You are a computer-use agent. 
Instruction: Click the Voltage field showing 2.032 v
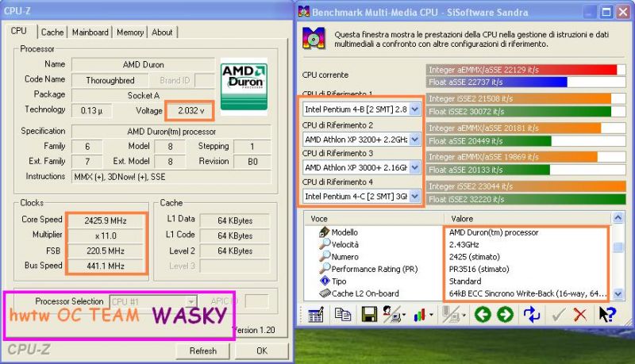pos(190,110)
